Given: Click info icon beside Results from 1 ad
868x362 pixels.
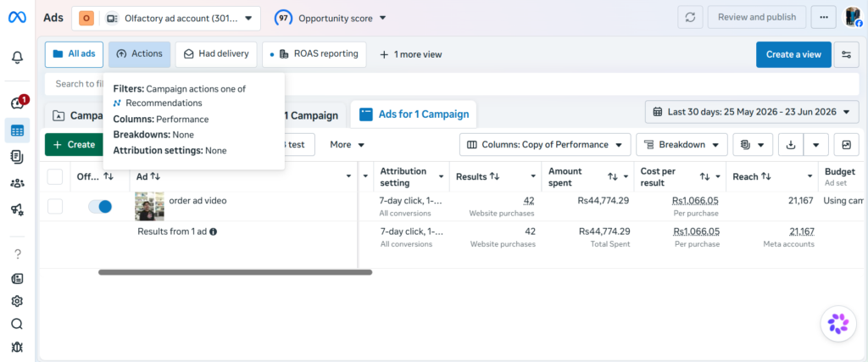Looking at the screenshot, I should click(x=213, y=232).
